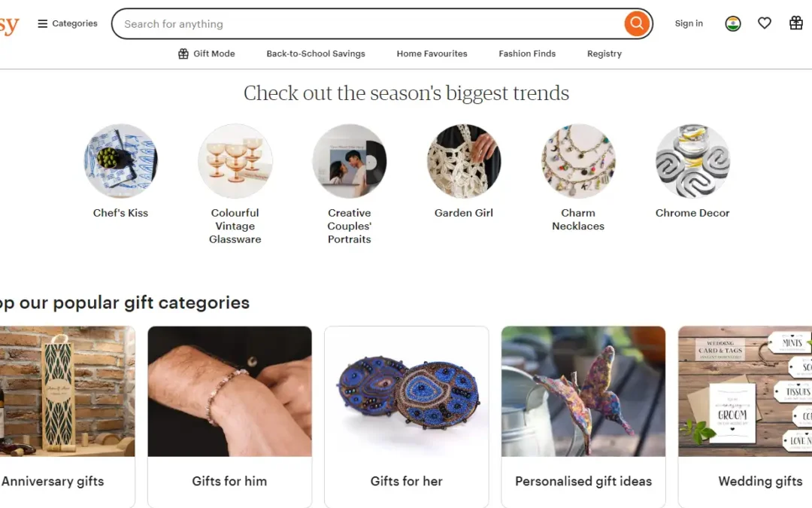The image size is (812, 508).
Task: Go to Home Favourites
Action: pos(432,53)
